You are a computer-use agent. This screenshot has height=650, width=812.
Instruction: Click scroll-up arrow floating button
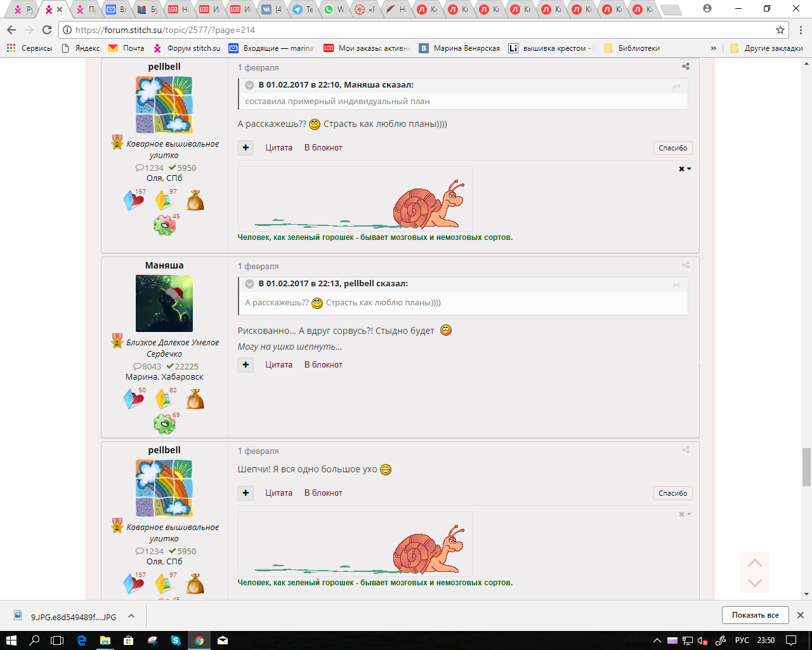pos(754,563)
